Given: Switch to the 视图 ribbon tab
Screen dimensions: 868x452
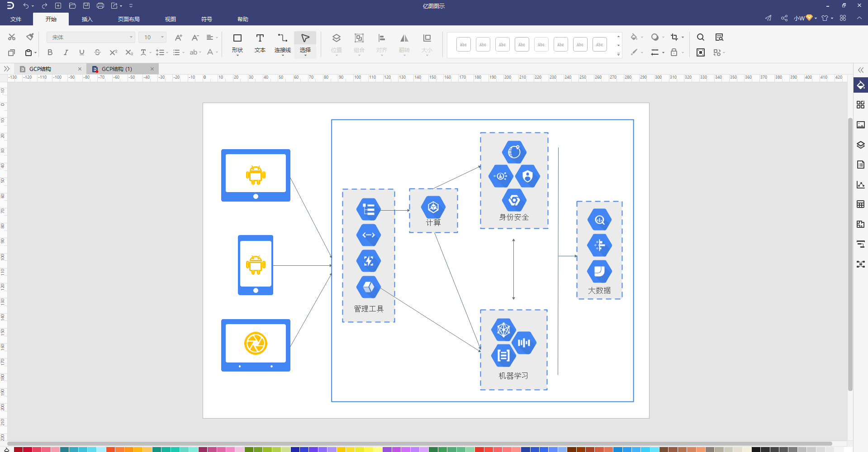Looking at the screenshot, I should pyautogui.click(x=170, y=19).
